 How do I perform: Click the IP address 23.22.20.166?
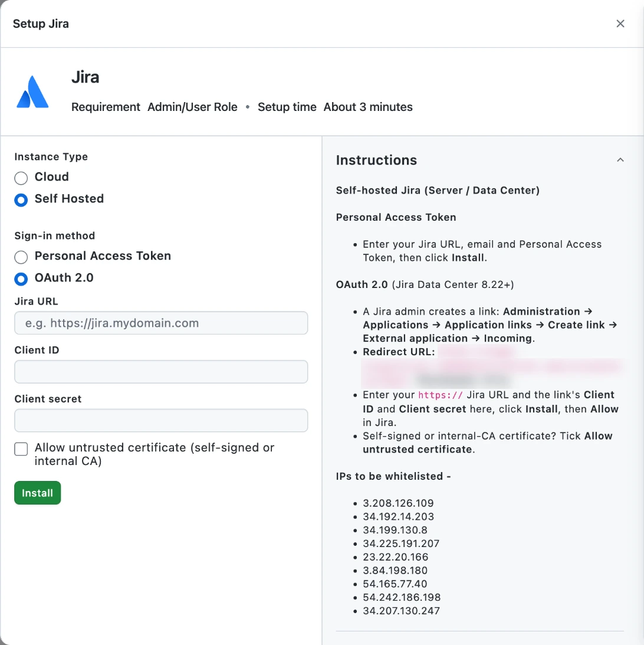(x=395, y=557)
